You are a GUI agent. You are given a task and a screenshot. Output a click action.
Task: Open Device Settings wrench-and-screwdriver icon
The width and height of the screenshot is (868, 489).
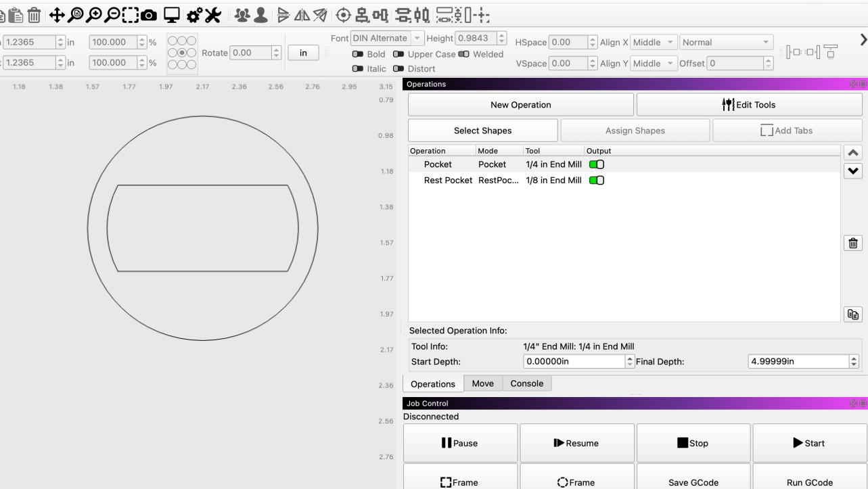click(212, 15)
